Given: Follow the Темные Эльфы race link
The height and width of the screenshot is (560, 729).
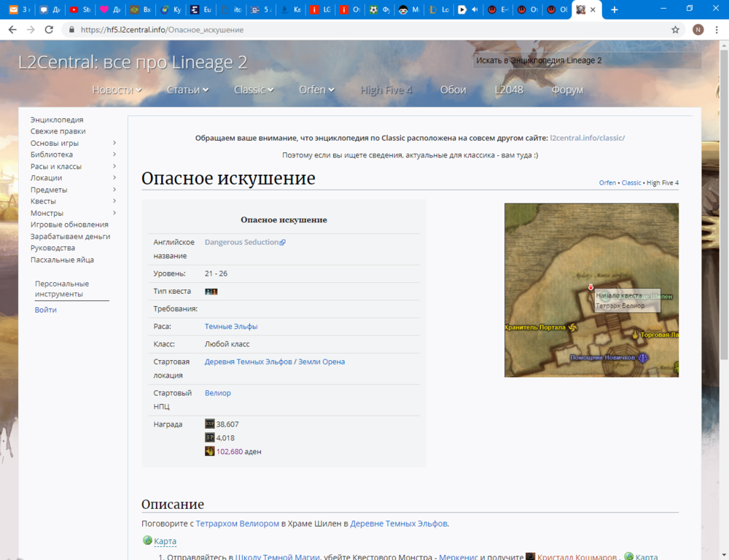Looking at the screenshot, I should point(231,327).
